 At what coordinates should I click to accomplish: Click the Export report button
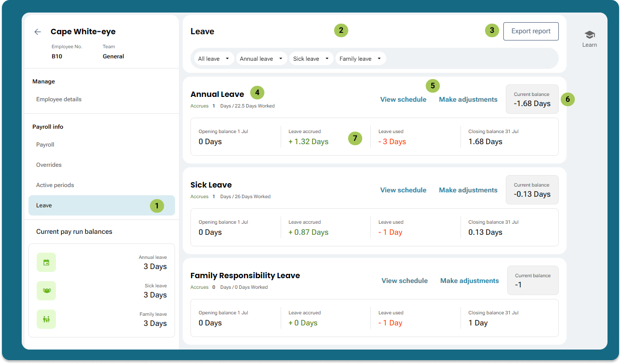531,31
